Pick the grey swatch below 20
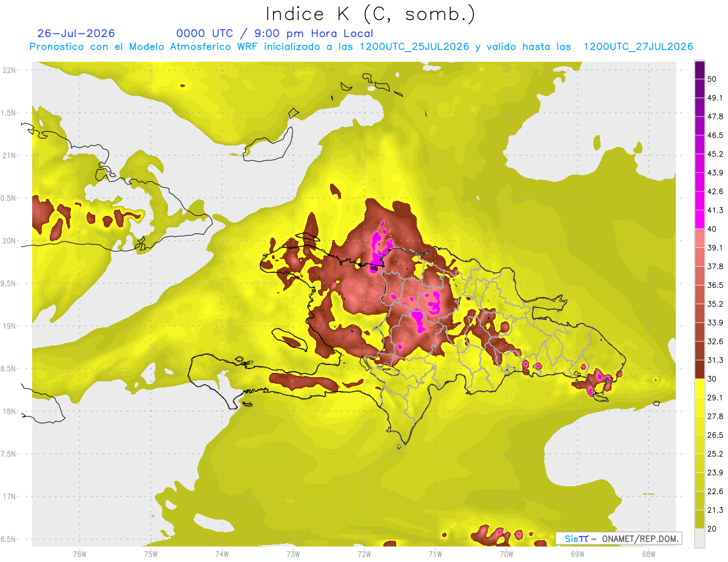The height and width of the screenshot is (562, 728). pyautogui.click(x=700, y=538)
